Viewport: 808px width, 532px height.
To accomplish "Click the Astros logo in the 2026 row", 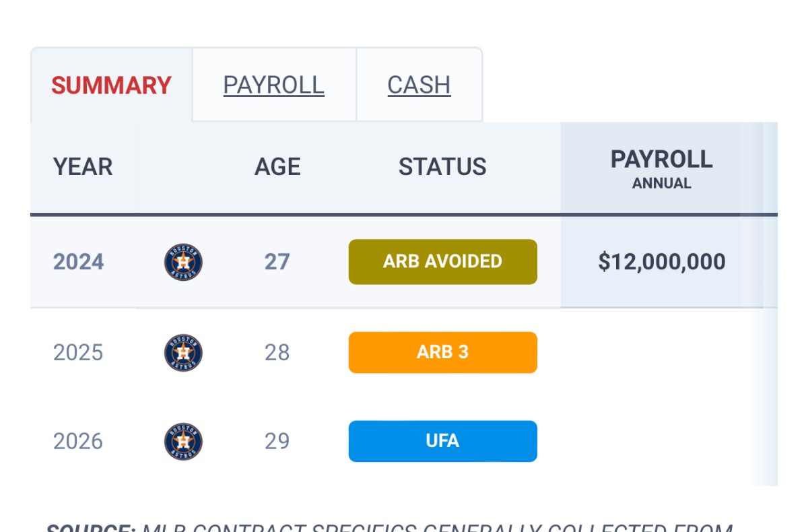I will pos(183,442).
